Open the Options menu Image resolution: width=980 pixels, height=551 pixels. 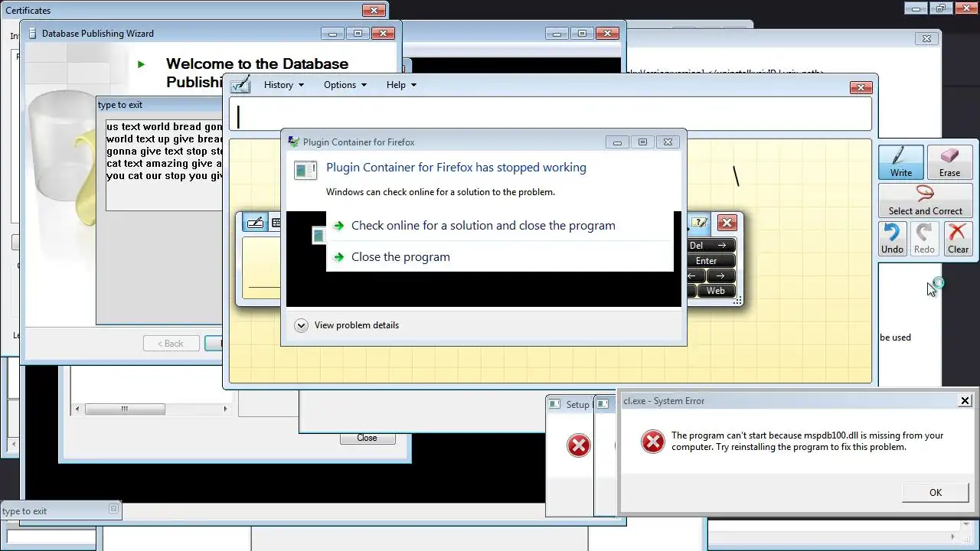coord(345,85)
